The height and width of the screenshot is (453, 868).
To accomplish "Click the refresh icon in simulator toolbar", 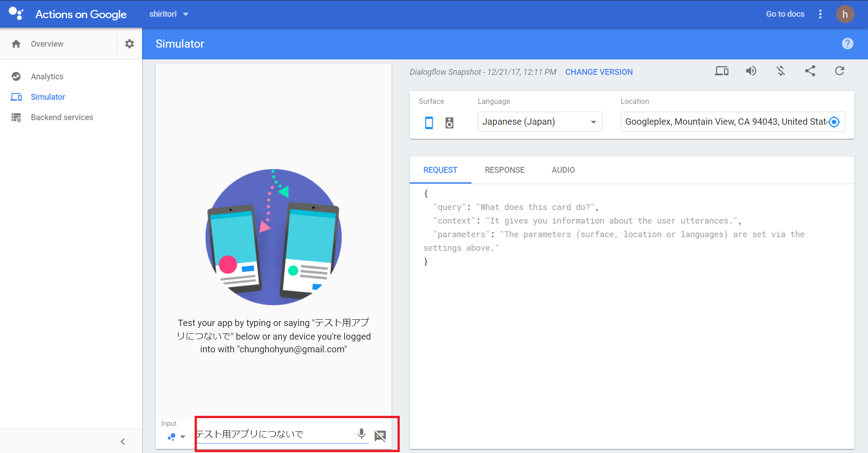I will coord(839,71).
